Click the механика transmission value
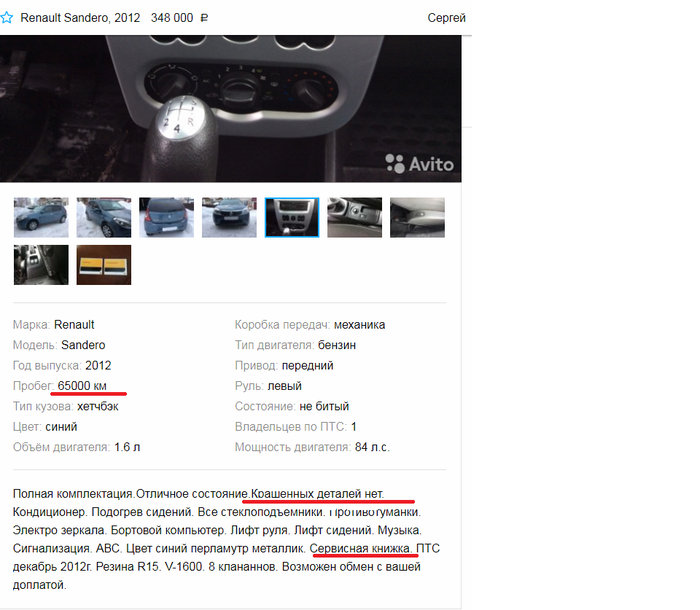 (x=359, y=325)
